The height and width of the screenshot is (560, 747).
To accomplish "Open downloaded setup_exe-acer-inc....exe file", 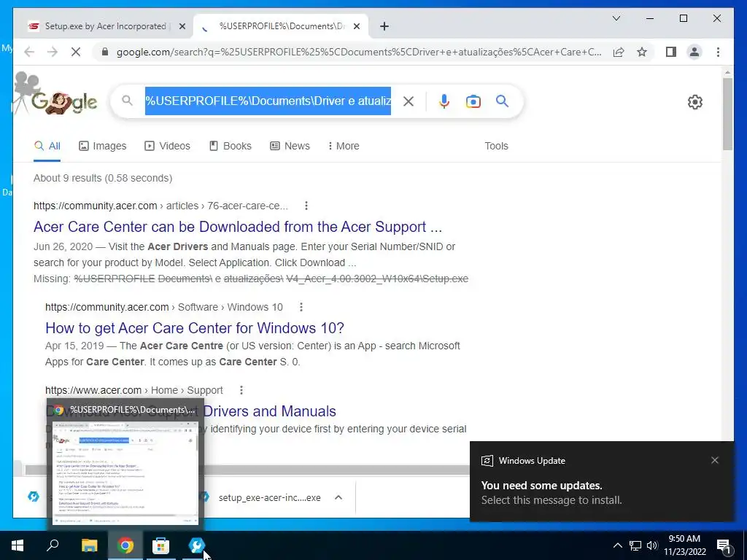I will pyautogui.click(x=270, y=497).
